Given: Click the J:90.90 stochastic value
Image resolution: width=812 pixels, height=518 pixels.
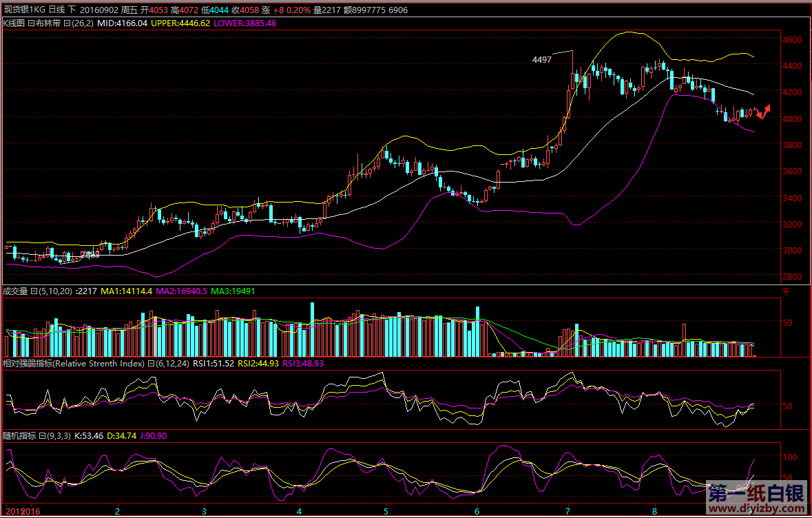Looking at the screenshot, I should [x=153, y=436].
